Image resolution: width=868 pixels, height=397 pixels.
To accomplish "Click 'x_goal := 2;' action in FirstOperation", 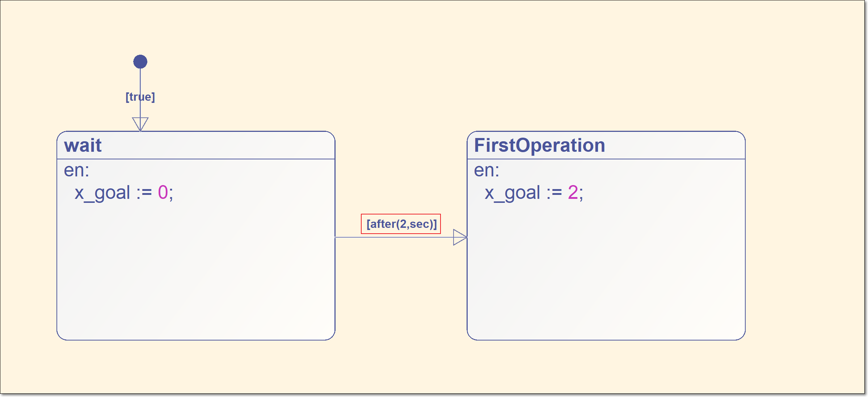I will [534, 193].
